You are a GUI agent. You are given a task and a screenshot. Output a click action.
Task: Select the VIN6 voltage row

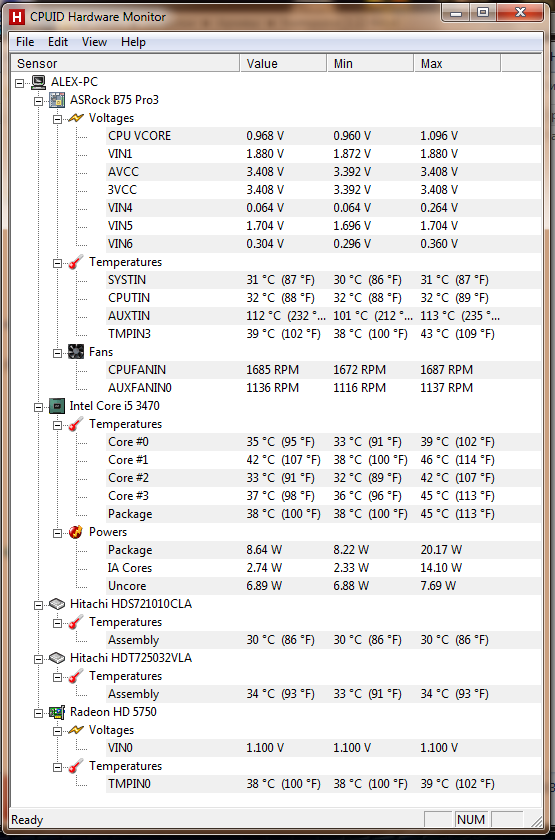click(324, 244)
